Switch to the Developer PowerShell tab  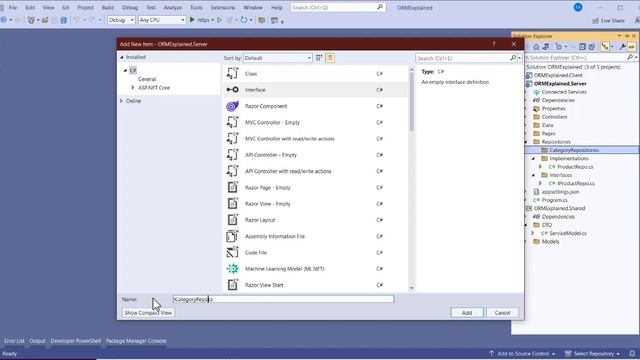(76, 341)
